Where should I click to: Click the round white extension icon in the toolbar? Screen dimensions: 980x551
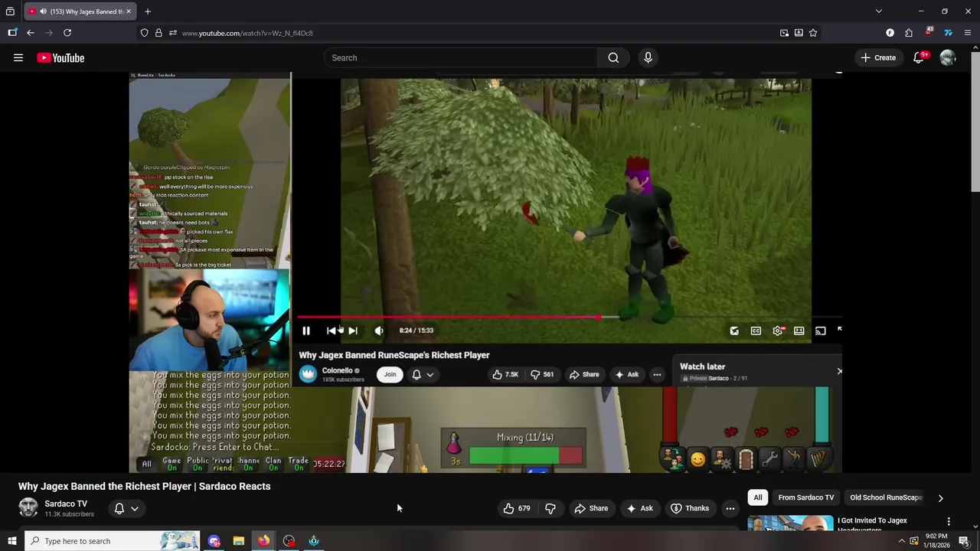(x=890, y=33)
